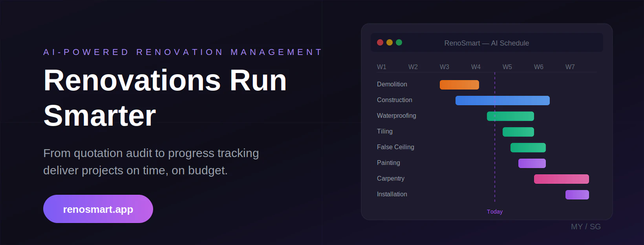Select the orange Demolition bar
644x245 pixels.
459,85
